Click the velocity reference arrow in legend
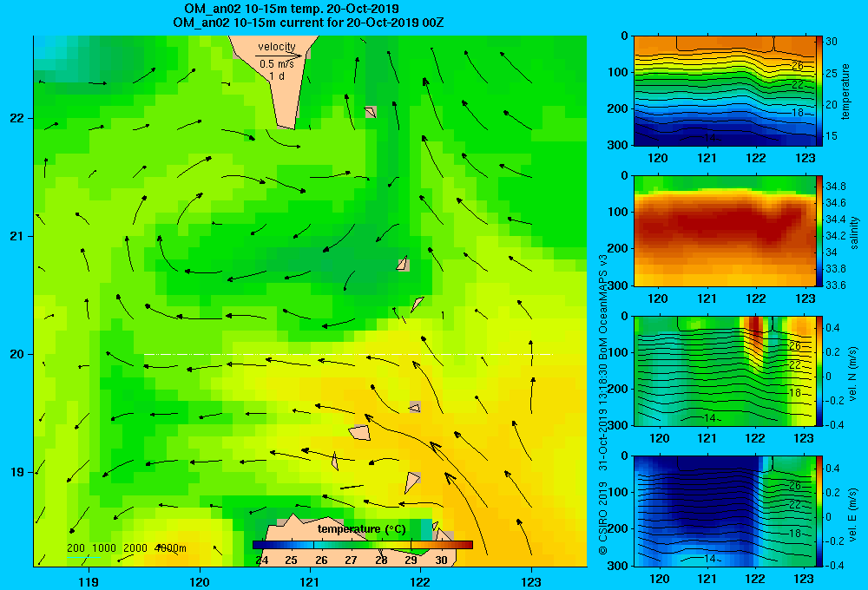This screenshot has height=590, width=868. (x=279, y=56)
